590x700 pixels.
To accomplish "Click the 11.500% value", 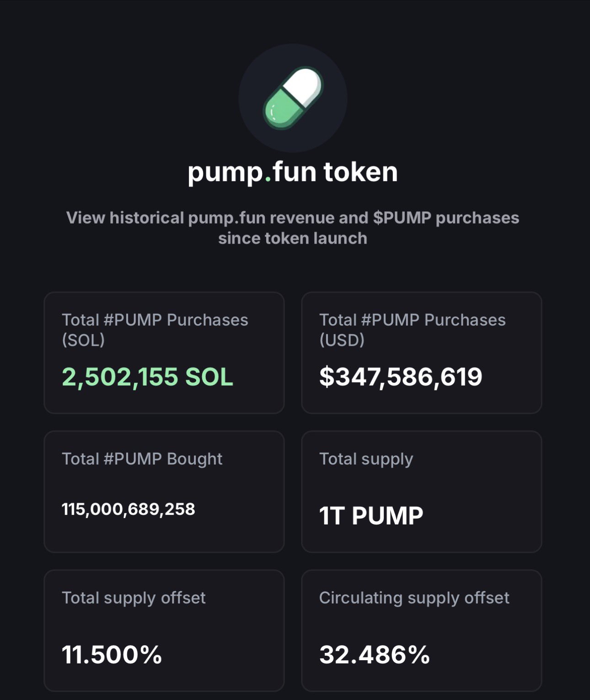I will coord(112,654).
